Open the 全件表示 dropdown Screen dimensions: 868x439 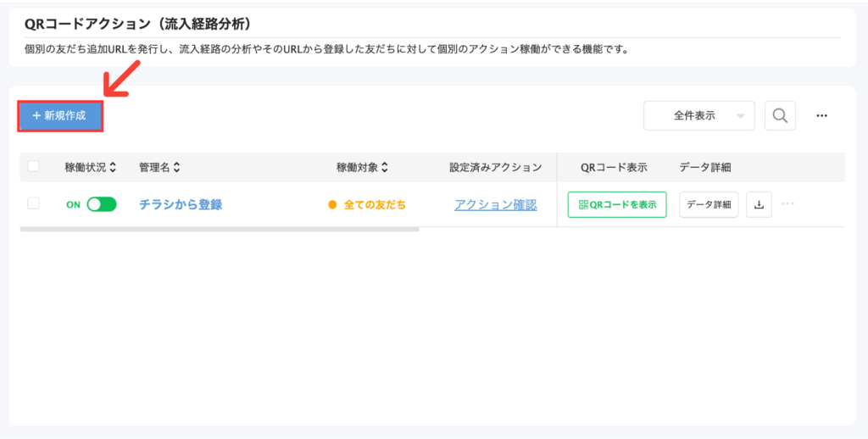[699, 116]
